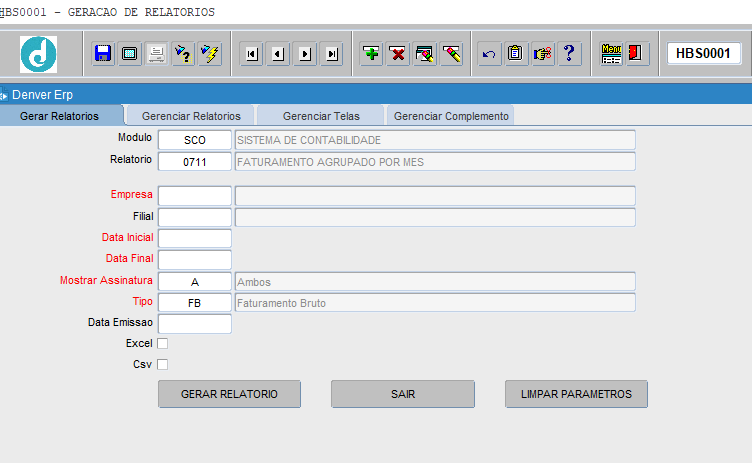Viewport: 752px width, 463px height.
Task: Enable the Csv checkbox
Action: [x=163, y=364]
